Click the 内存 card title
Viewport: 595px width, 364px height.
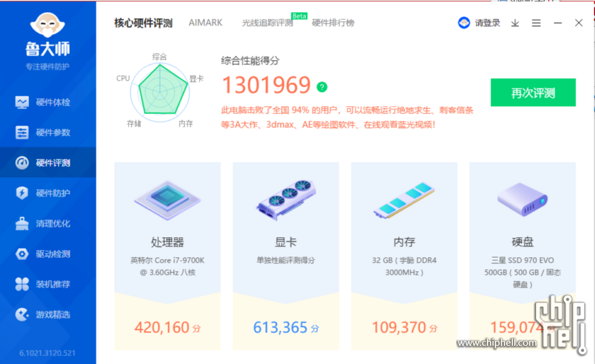pos(404,242)
